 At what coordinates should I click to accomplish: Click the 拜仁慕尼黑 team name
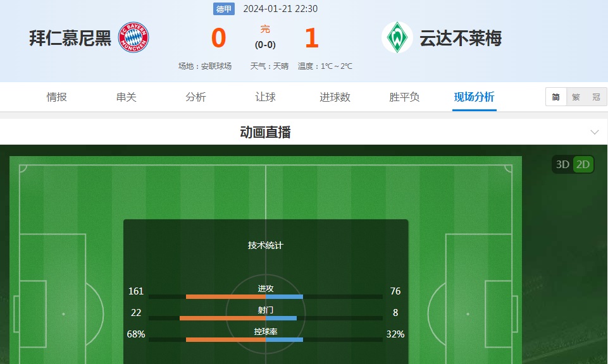click(x=70, y=39)
